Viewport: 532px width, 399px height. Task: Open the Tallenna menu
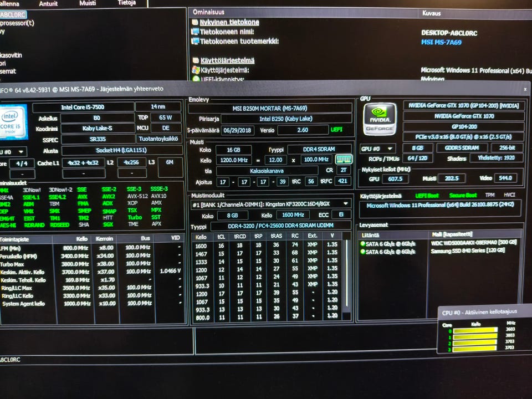coord(9,4)
